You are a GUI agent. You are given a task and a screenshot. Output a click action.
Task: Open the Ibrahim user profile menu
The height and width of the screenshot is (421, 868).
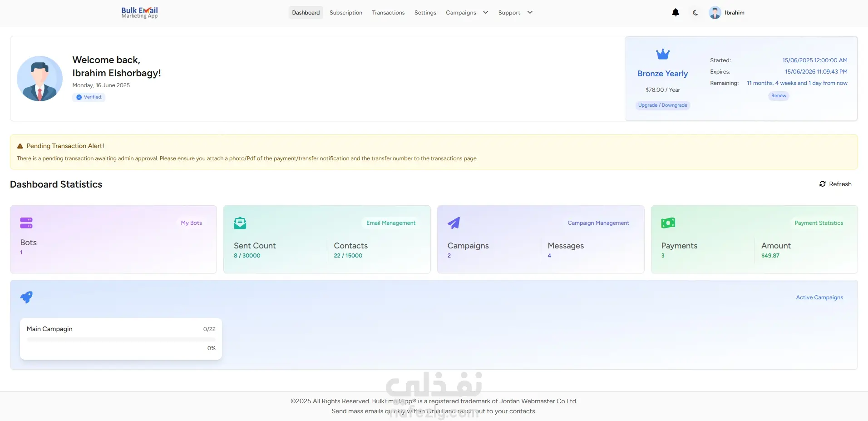coord(727,13)
